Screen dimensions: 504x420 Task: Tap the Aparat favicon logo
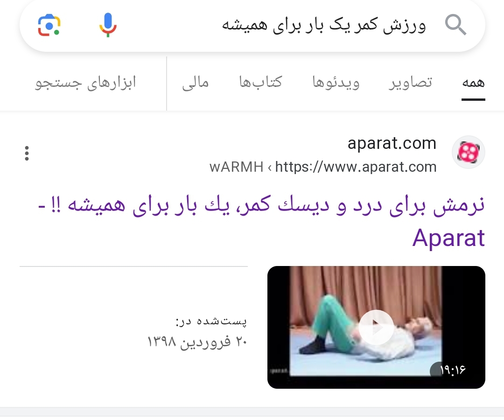pyautogui.click(x=469, y=152)
